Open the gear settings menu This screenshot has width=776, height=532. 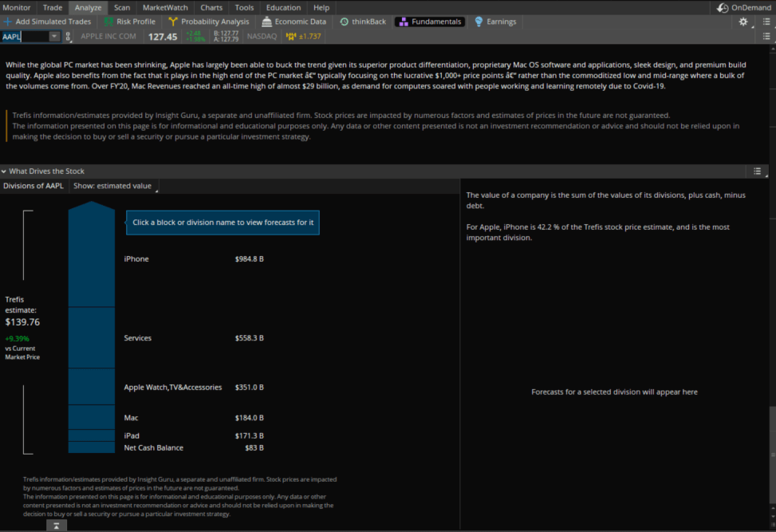click(743, 22)
